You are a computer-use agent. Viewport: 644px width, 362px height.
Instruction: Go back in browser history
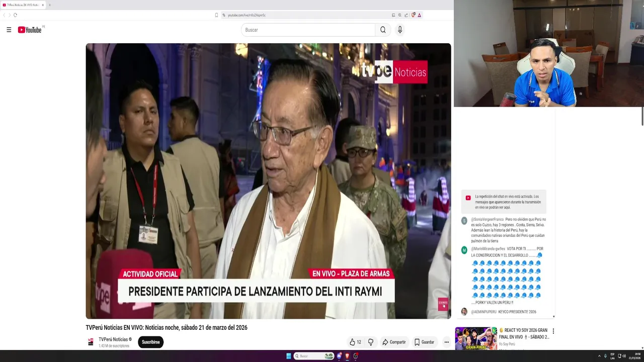4,15
